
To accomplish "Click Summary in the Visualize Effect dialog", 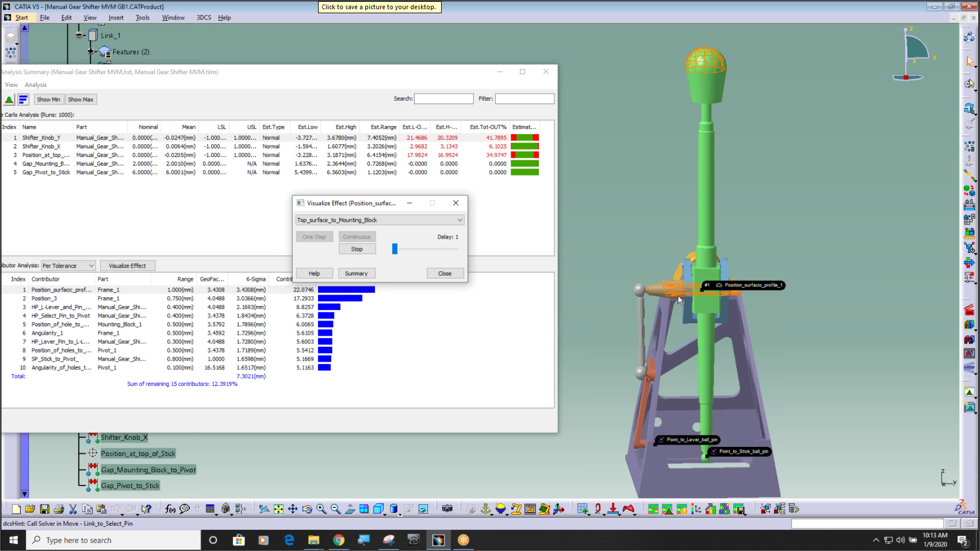I will point(357,273).
